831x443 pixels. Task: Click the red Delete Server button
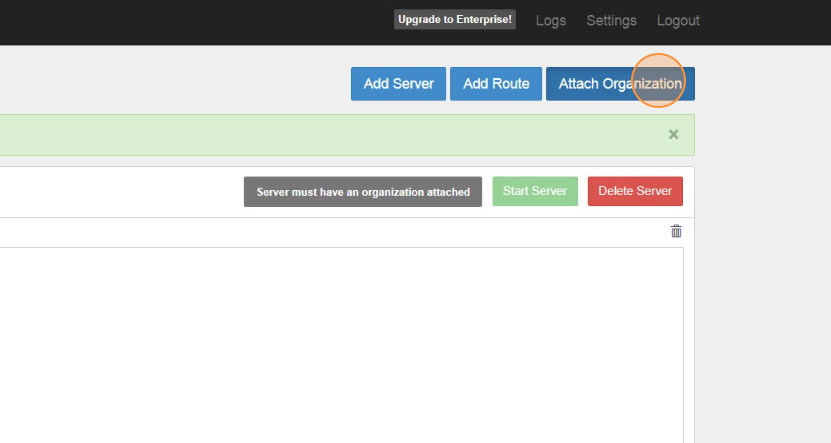click(x=635, y=191)
